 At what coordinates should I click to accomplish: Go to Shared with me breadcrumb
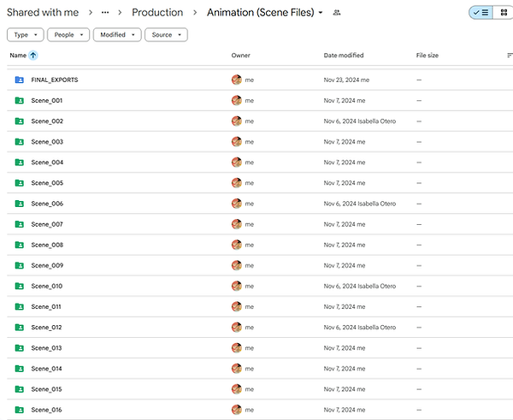tap(43, 13)
